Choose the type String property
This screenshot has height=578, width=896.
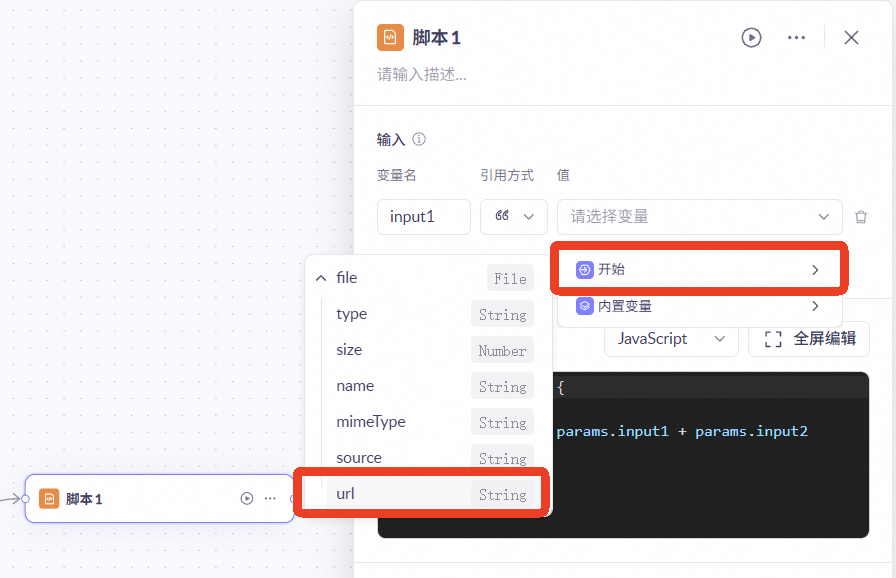pyautogui.click(x=431, y=314)
